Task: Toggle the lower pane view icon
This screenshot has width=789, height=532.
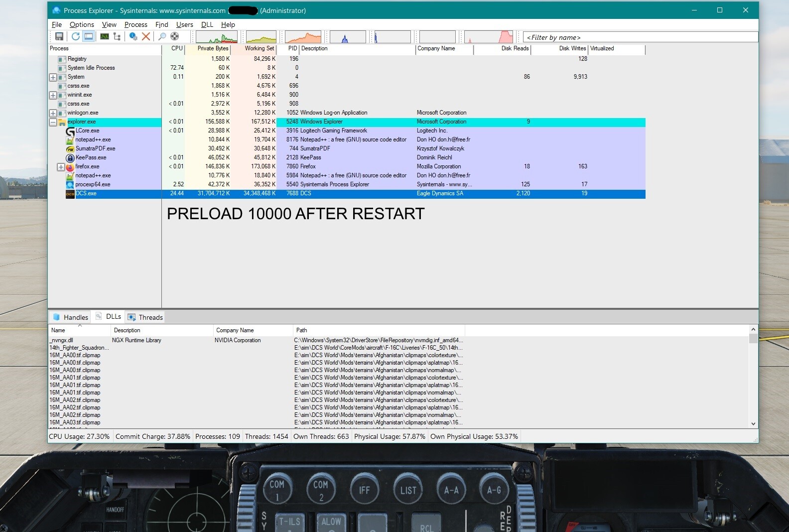Action: 89,36
